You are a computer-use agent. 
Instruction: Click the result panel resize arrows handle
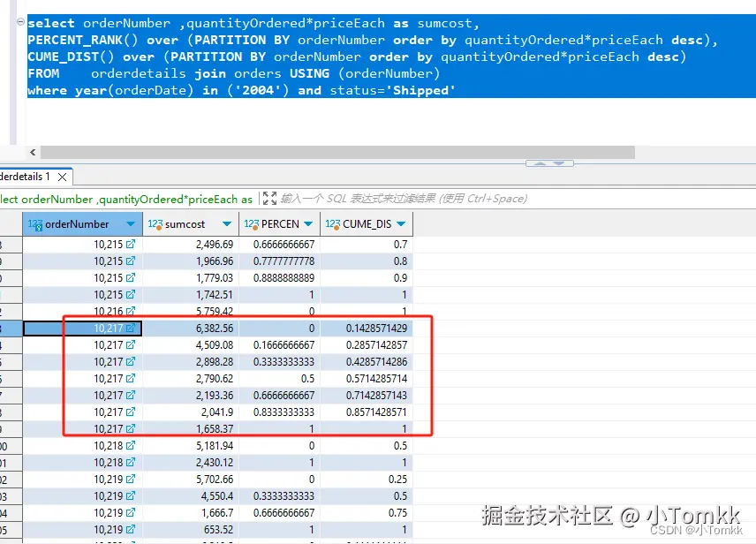tap(549, 163)
